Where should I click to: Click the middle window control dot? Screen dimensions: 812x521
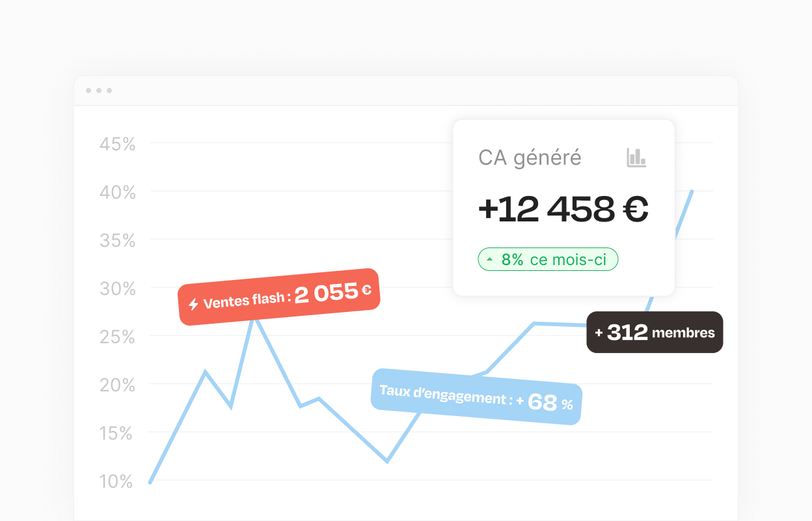[99, 91]
